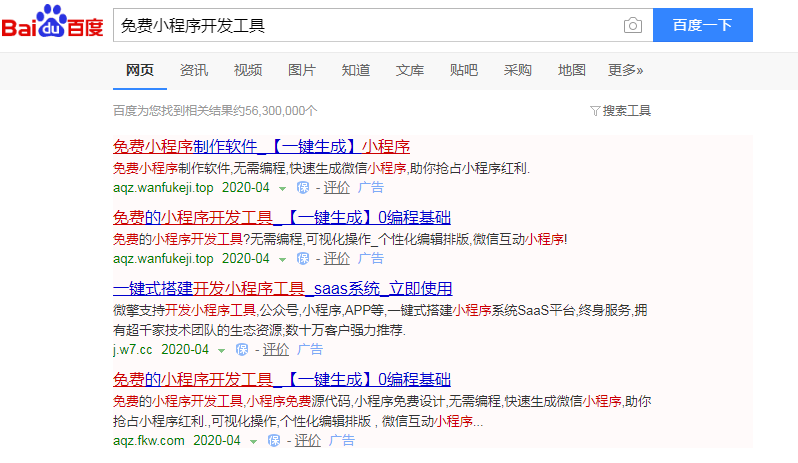This screenshot has height=463, width=798.
Task: Switch to the 知道 tab
Action: point(356,70)
